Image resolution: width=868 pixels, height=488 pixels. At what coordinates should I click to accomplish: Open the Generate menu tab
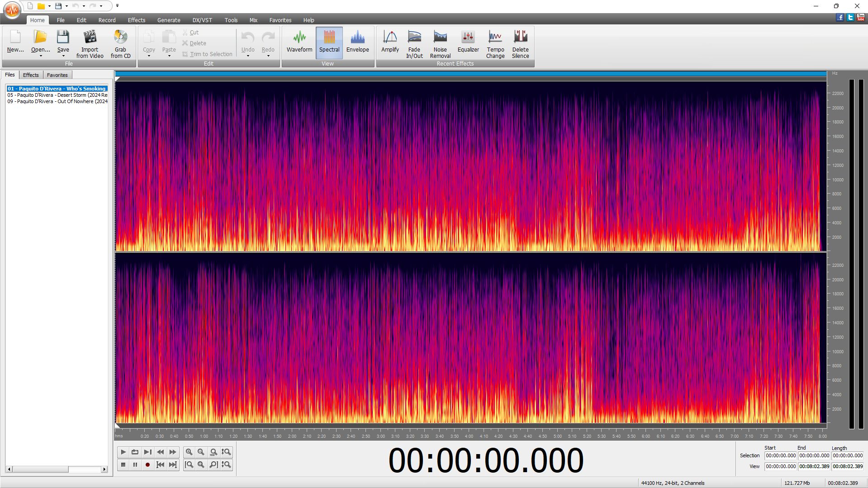(x=168, y=20)
